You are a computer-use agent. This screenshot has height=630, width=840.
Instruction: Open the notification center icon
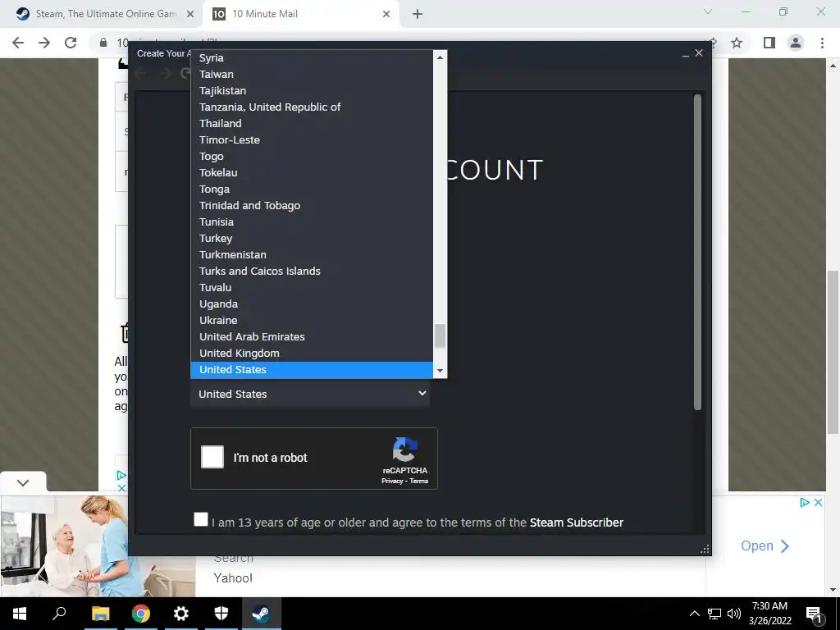[x=814, y=614]
